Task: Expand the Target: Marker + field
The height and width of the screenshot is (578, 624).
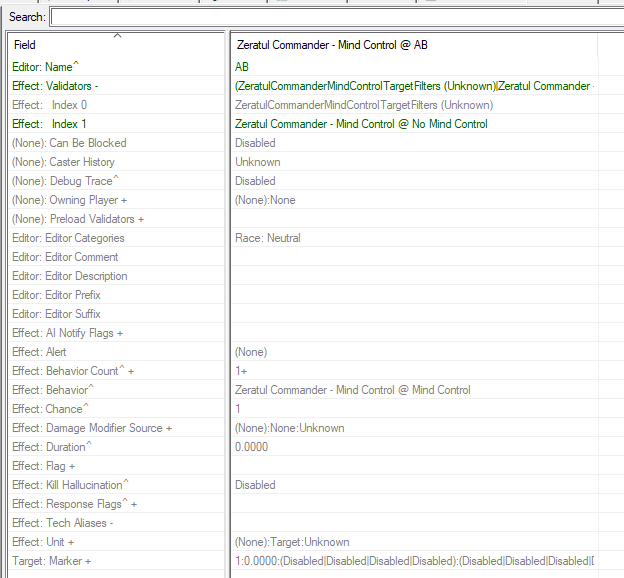Action: pyautogui.click(x=116, y=561)
